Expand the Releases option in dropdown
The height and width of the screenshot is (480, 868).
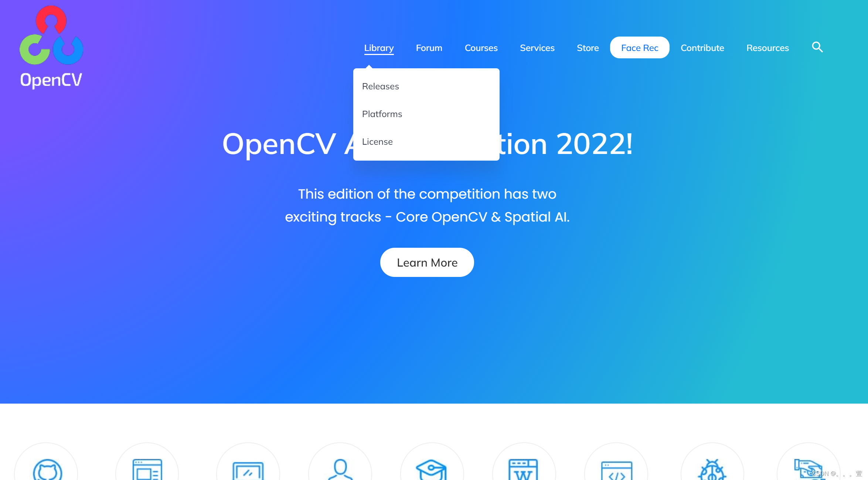coord(381,86)
